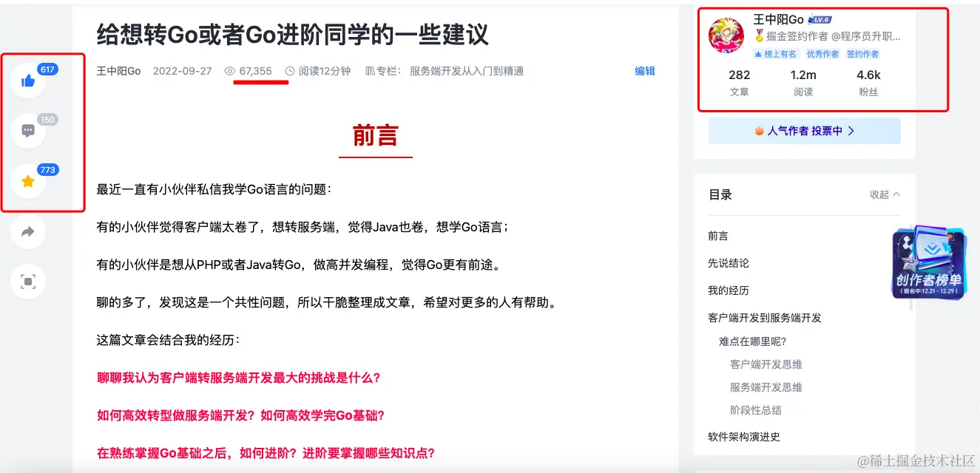The image size is (980, 473).
Task: Click the 编辑 edit link
Action: click(645, 71)
